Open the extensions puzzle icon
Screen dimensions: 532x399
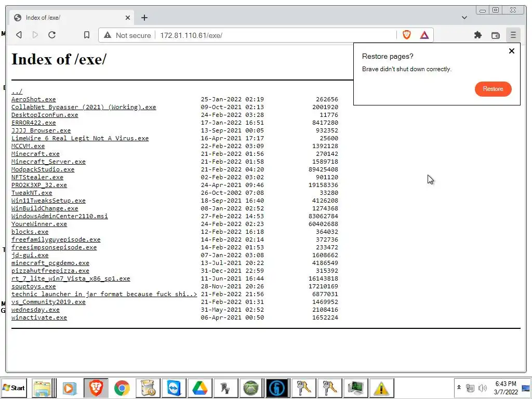[x=478, y=35]
